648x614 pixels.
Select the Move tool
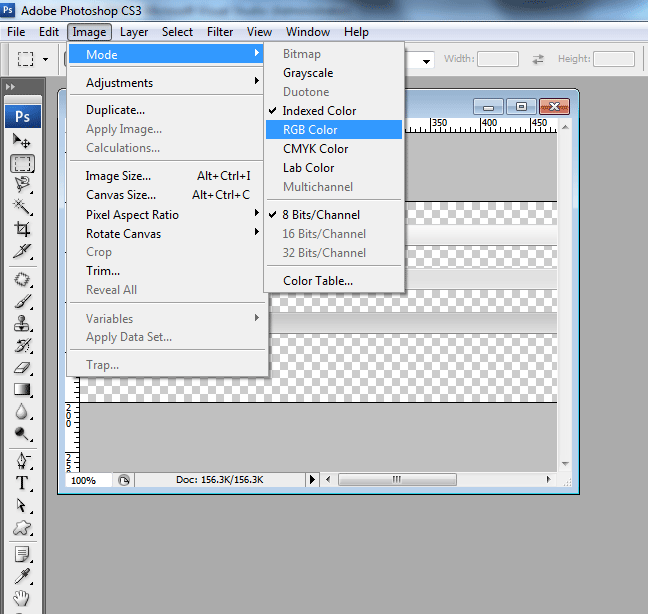click(21, 141)
